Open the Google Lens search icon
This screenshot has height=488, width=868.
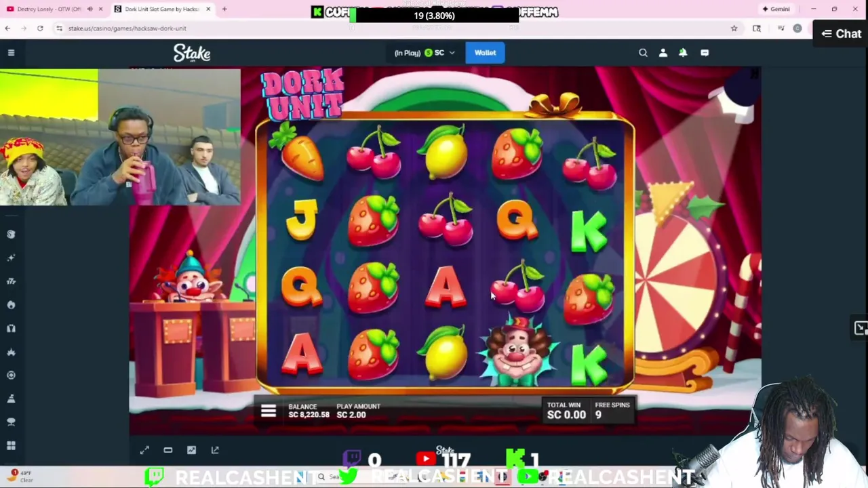[x=757, y=28]
